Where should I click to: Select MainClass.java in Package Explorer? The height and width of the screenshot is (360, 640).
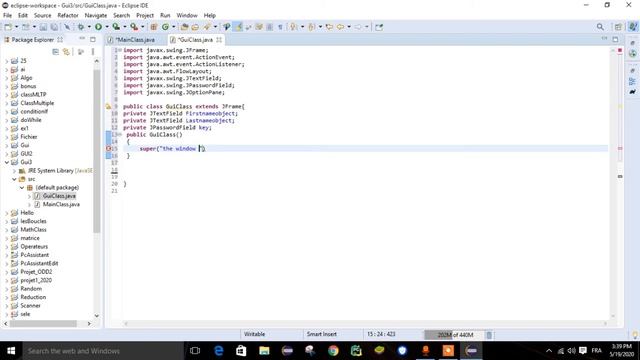click(x=61, y=204)
